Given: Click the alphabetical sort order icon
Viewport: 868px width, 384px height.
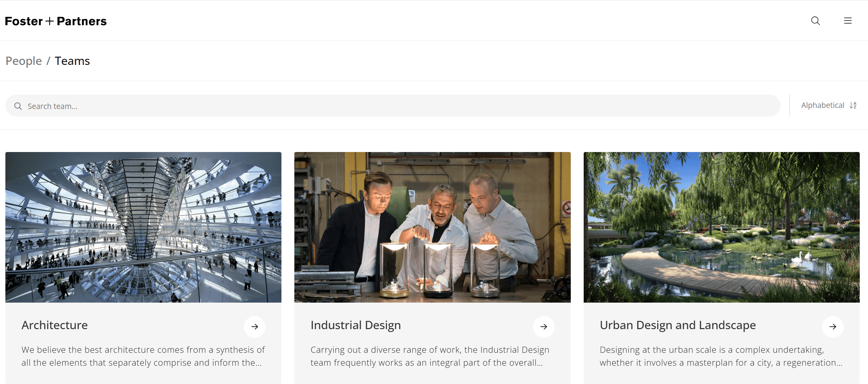Looking at the screenshot, I should [853, 105].
